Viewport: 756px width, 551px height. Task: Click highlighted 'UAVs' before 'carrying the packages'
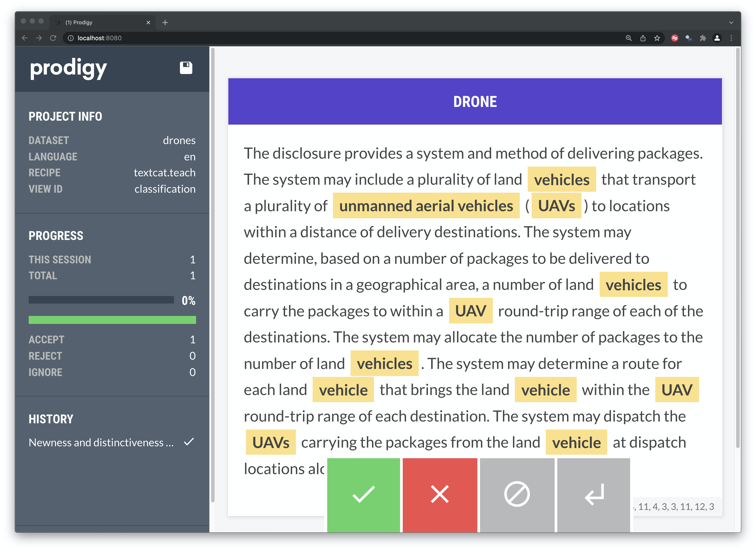271,442
